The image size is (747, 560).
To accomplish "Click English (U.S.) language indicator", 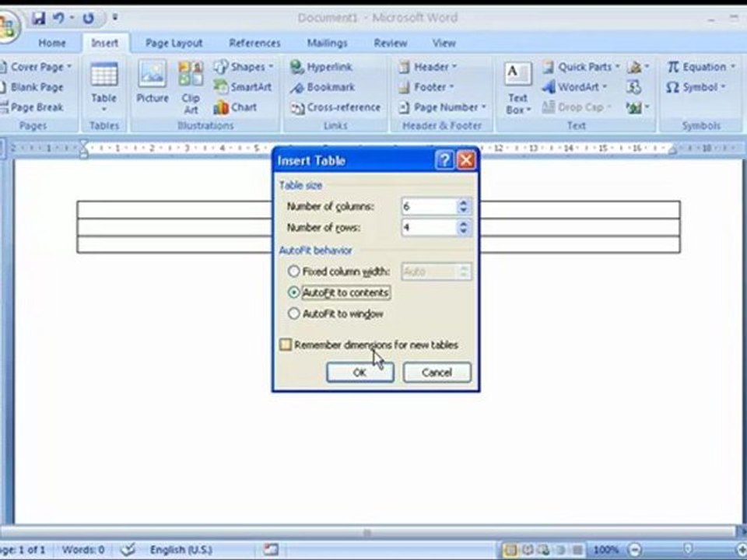I will [x=181, y=550].
